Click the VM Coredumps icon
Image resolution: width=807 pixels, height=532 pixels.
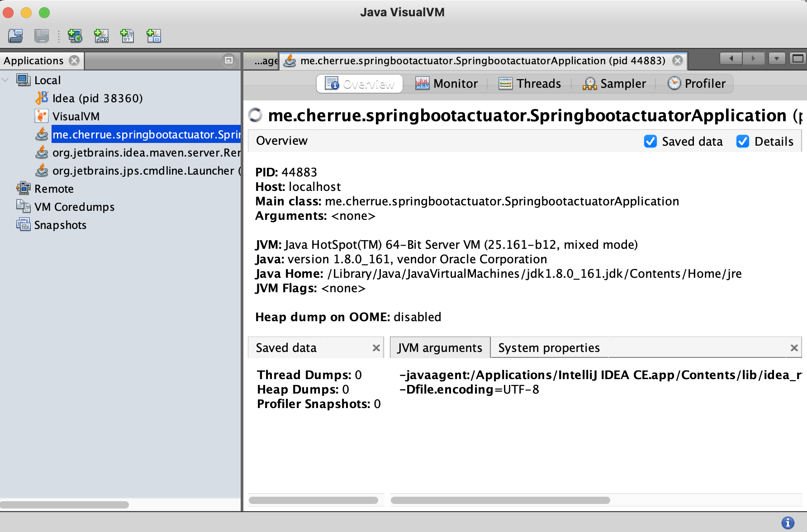[24, 206]
